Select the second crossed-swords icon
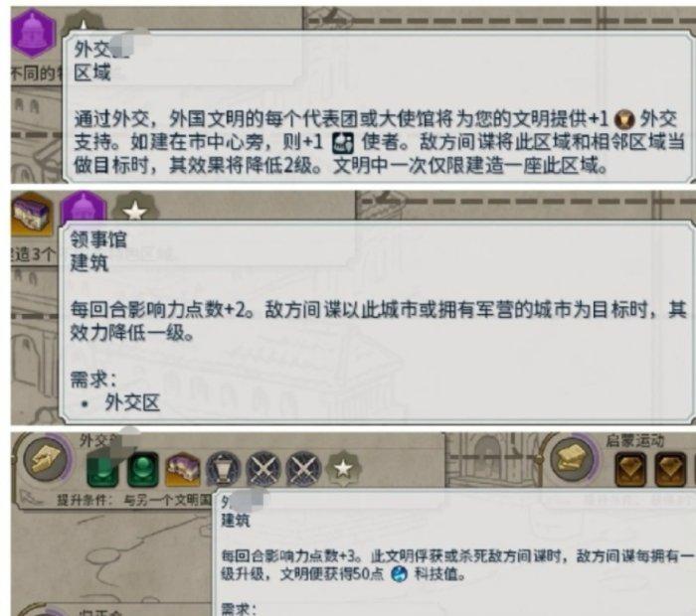Image resolution: width=696 pixels, height=616 pixels. [303, 469]
